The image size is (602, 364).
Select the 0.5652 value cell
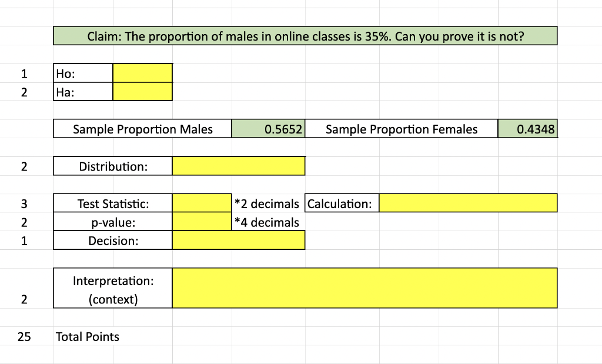pyautogui.click(x=268, y=129)
